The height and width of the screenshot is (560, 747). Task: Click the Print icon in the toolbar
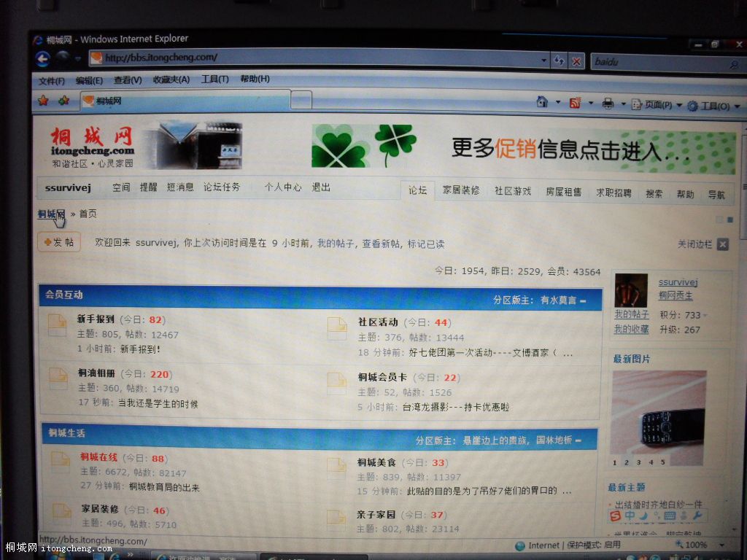(x=608, y=104)
